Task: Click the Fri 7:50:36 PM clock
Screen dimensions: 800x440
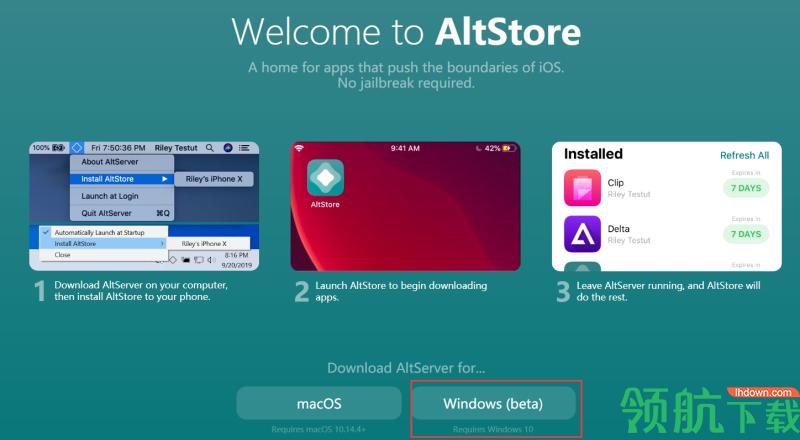Action: (x=118, y=148)
